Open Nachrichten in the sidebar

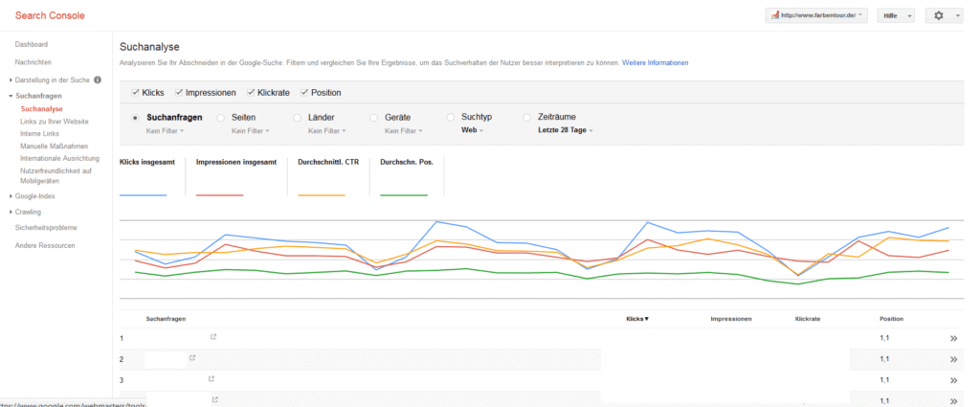coord(33,62)
